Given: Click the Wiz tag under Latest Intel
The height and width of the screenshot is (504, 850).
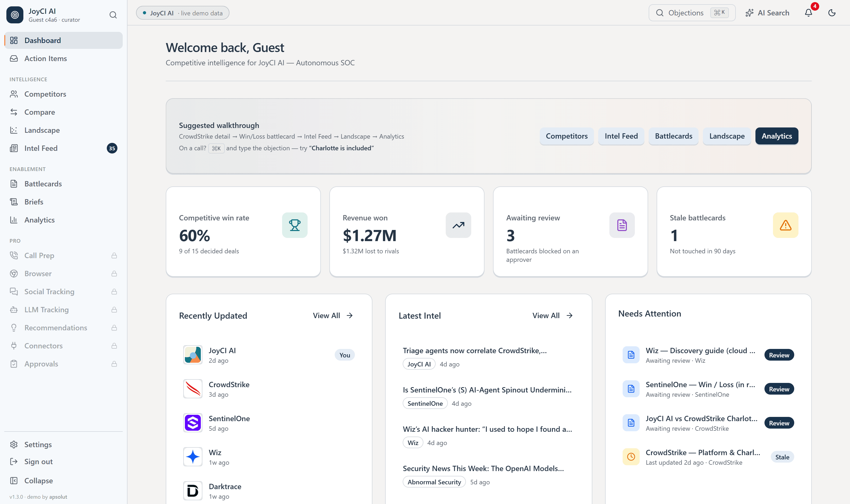Looking at the screenshot, I should [x=413, y=443].
